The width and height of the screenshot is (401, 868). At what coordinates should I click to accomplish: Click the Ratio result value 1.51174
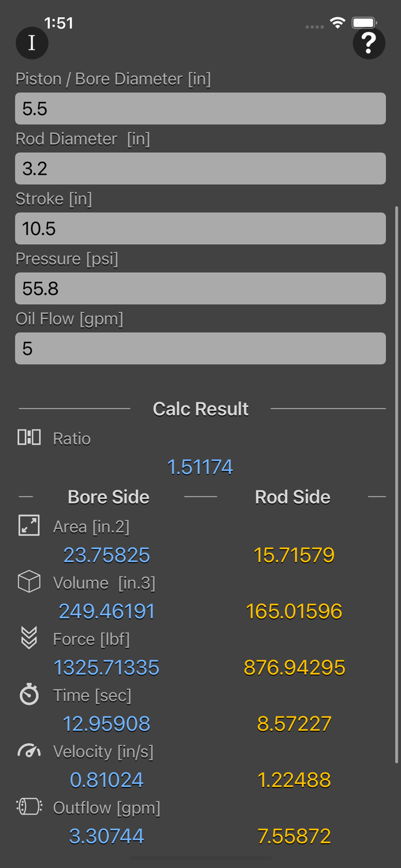(x=200, y=466)
